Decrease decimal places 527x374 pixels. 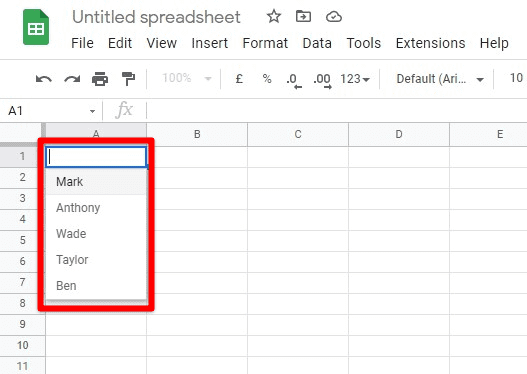click(x=294, y=81)
